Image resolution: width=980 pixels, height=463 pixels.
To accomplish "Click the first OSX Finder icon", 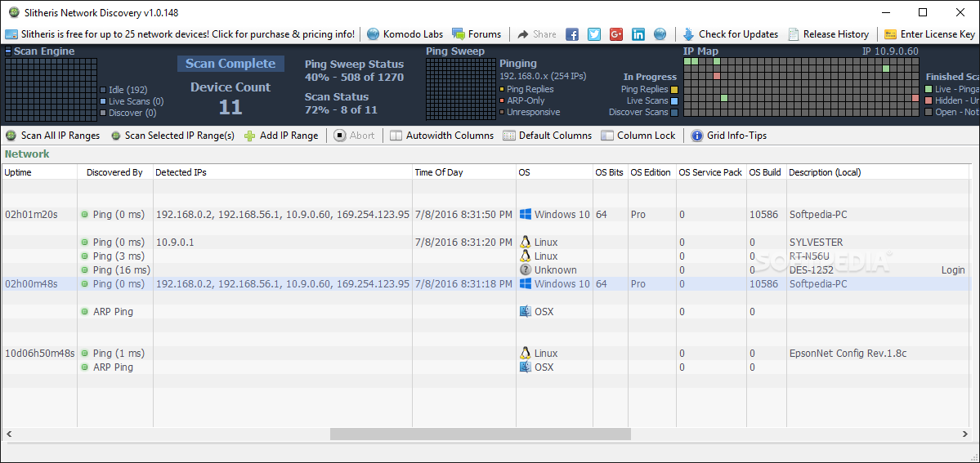I will (526, 311).
